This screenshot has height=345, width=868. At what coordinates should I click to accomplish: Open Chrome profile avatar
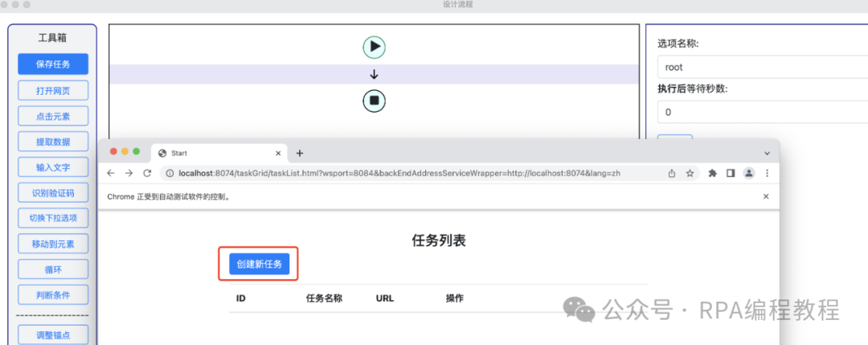749,174
